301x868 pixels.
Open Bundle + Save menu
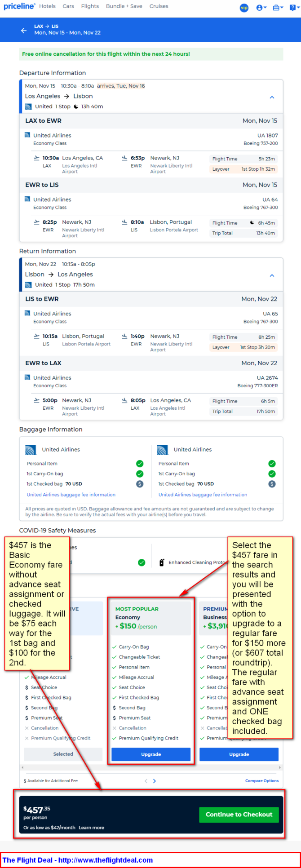124,6
